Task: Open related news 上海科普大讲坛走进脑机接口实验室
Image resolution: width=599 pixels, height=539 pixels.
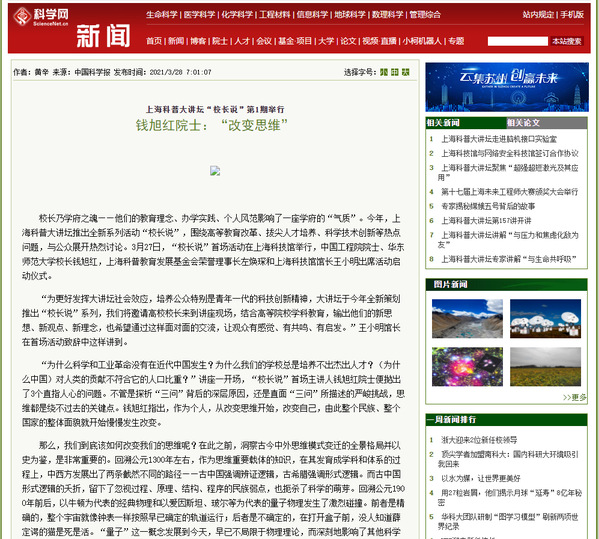Action: tap(499, 139)
